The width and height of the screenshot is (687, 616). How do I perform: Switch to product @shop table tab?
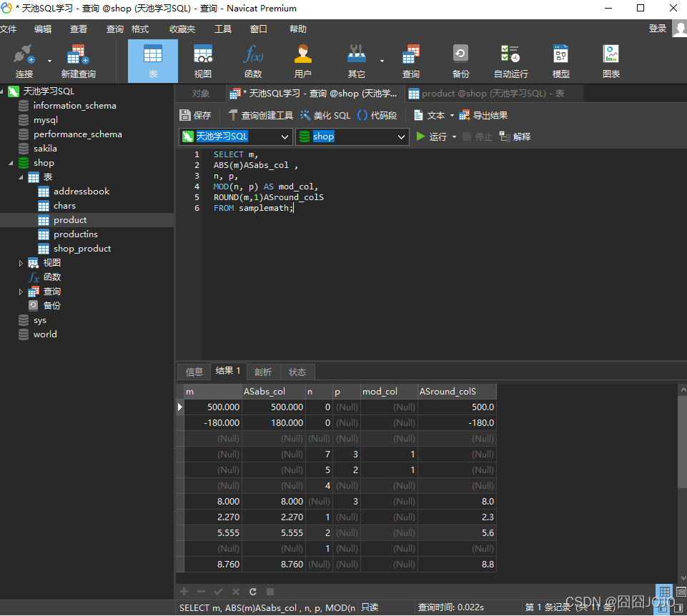point(494,94)
